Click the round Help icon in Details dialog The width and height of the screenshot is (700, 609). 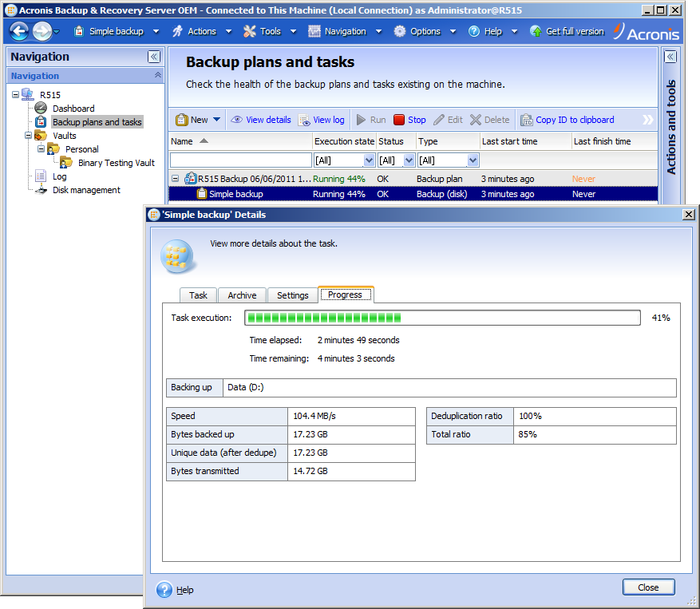(x=164, y=589)
